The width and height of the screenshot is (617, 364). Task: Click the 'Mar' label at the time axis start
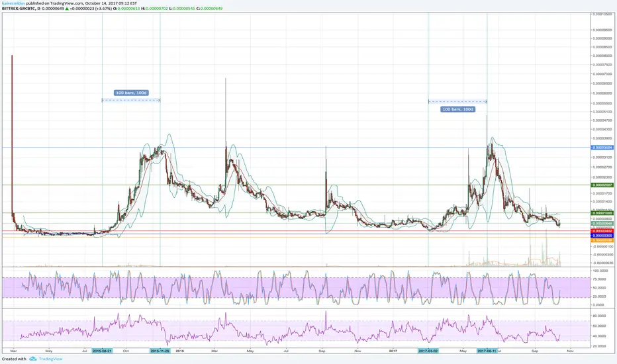click(x=13, y=351)
